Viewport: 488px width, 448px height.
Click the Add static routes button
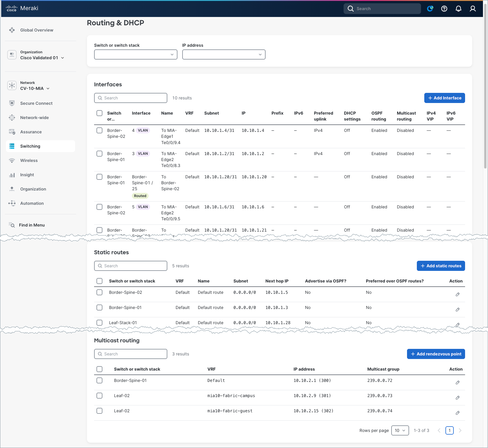pyautogui.click(x=441, y=266)
